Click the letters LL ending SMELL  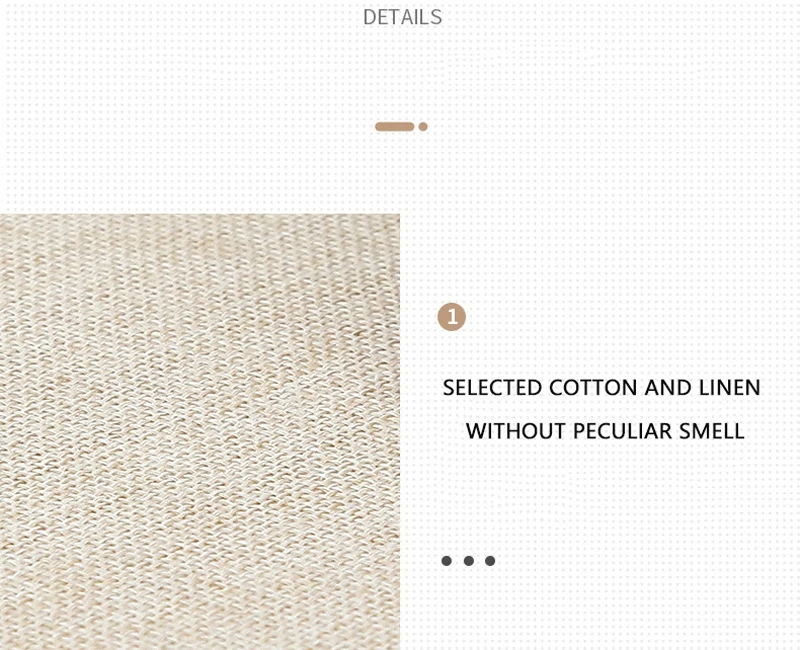732,431
